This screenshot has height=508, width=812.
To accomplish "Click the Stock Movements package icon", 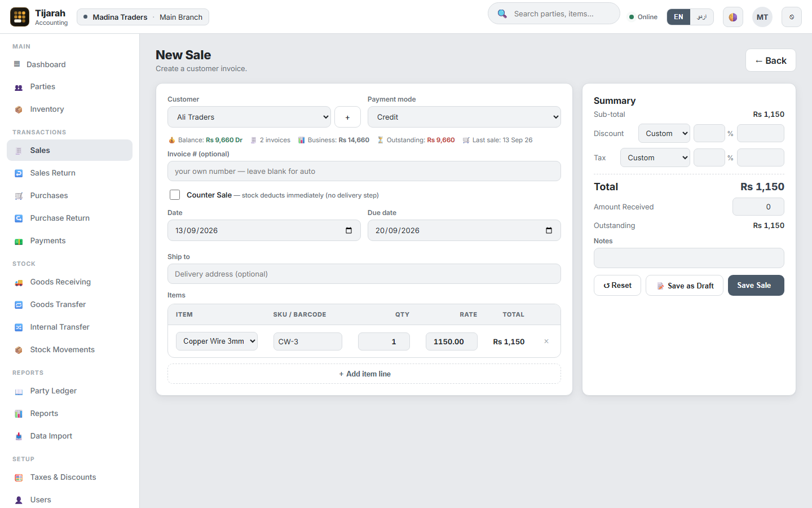I will 19,350.
